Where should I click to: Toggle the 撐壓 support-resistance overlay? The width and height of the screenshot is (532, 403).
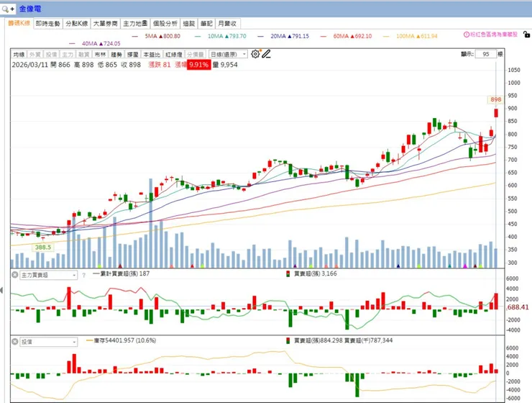pos(133,54)
